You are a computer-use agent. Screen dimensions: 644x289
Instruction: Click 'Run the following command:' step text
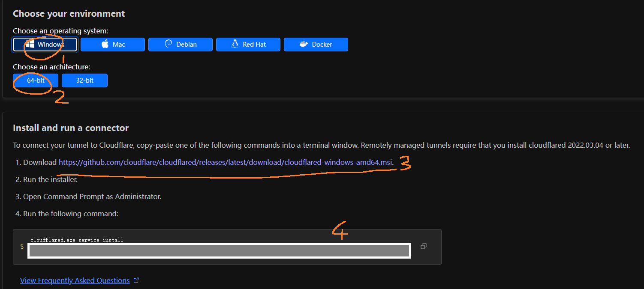(x=71, y=214)
